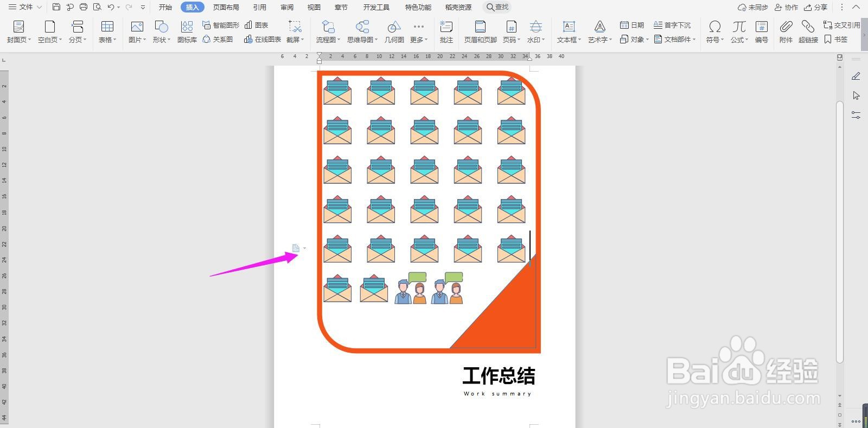Switch to the 引用 tab

pos(260,7)
